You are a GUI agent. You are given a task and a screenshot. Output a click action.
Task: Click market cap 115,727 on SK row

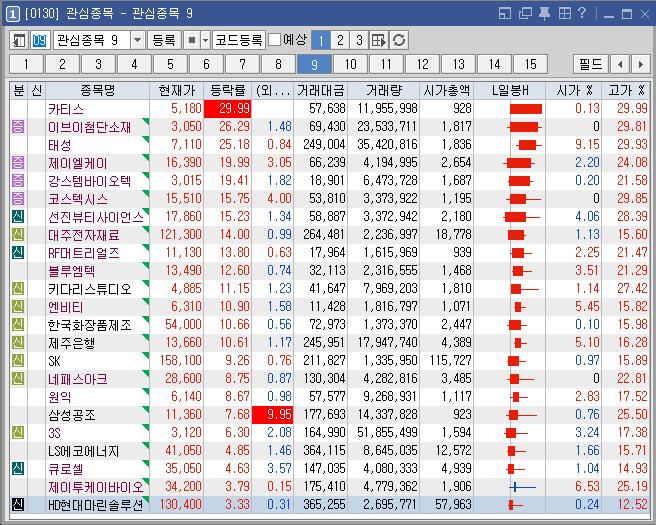tap(451, 360)
